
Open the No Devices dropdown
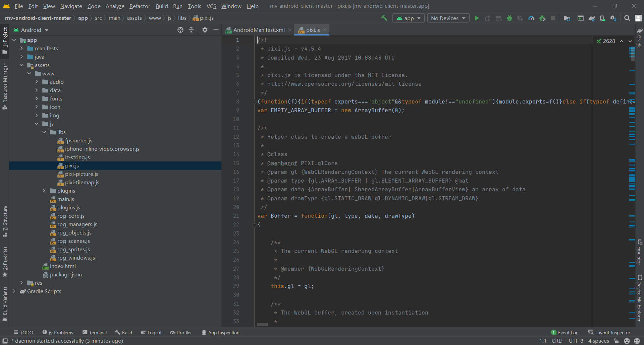tap(448, 18)
